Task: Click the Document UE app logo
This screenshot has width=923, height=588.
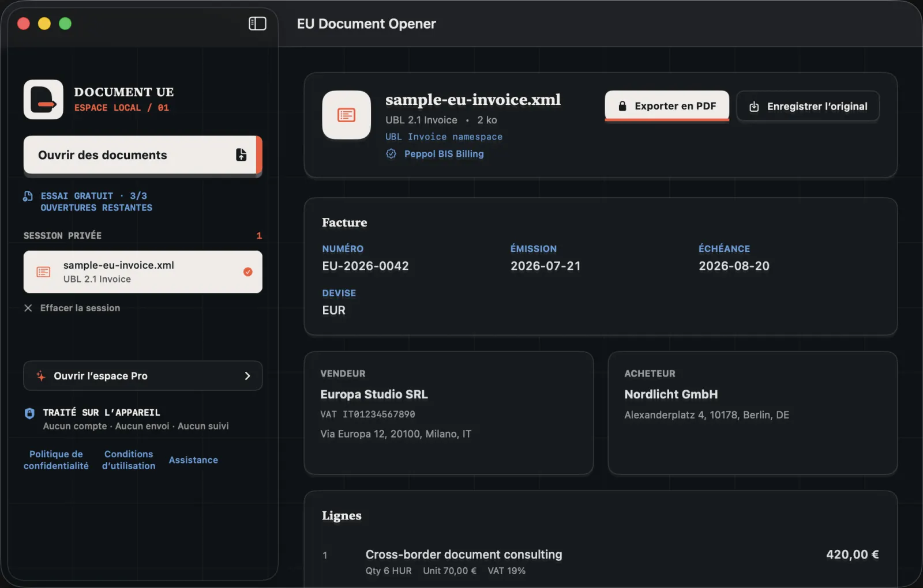Action: (43, 100)
